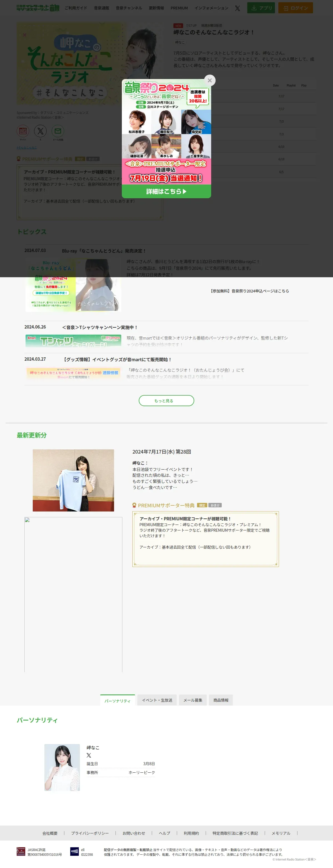This screenshot has width=333, height=868.
Task: Click 2024年7月17日(水) 第28回 episode heading
Action: (162, 452)
